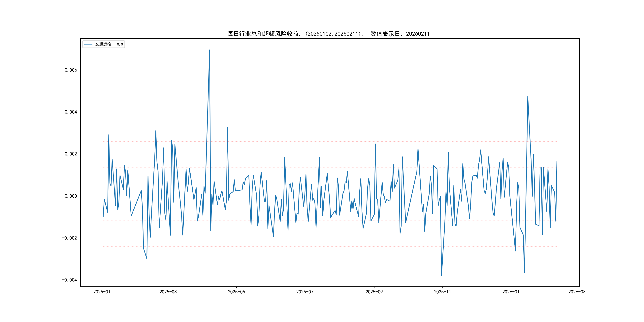Click the 2026-03 x-axis label
The image size is (644, 322).
[577, 292]
